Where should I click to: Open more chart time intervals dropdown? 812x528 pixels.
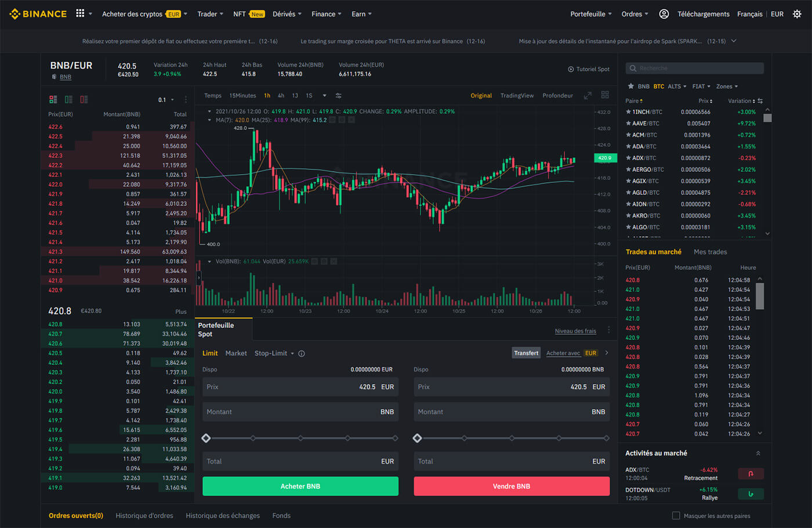[x=324, y=96]
